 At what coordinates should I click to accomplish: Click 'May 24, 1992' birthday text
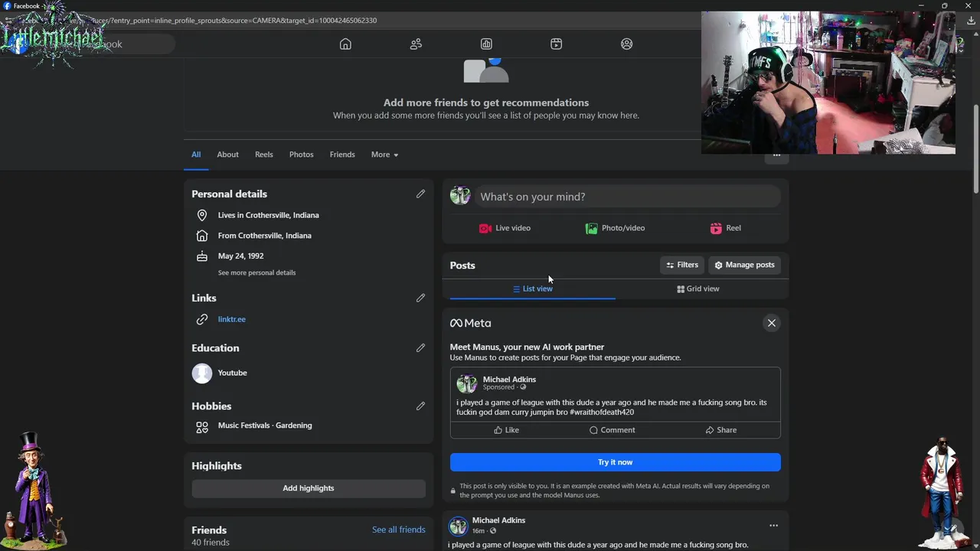coord(240,256)
